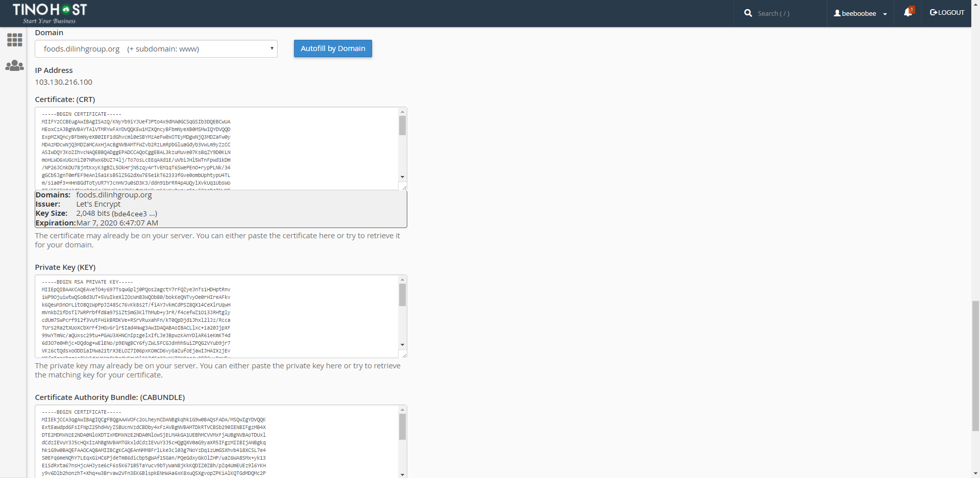Click the 'Let's Encrypt' issuer value
This screenshot has width=980, height=478.
coord(99,204)
